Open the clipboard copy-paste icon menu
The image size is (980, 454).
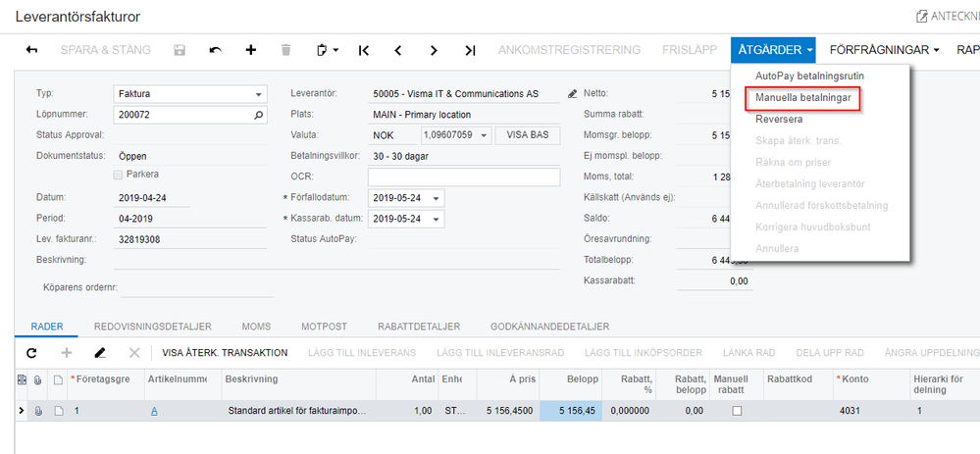[328, 50]
